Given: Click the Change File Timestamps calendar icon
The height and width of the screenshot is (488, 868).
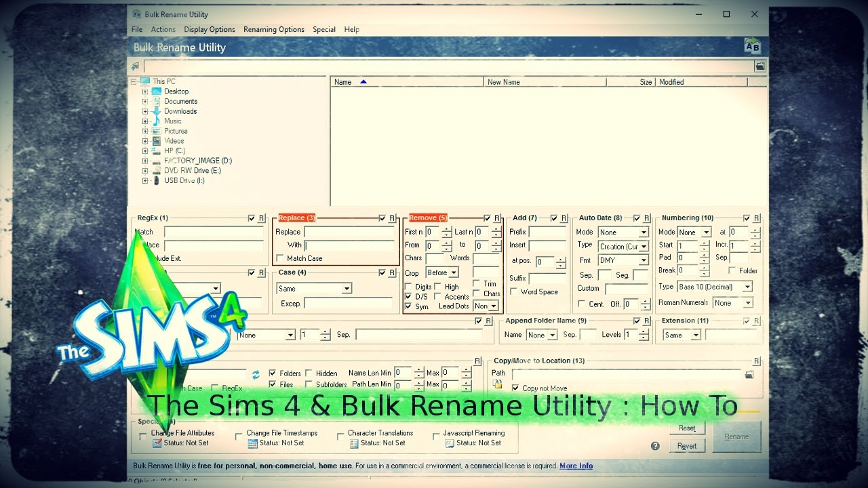Looking at the screenshot, I should (x=253, y=443).
